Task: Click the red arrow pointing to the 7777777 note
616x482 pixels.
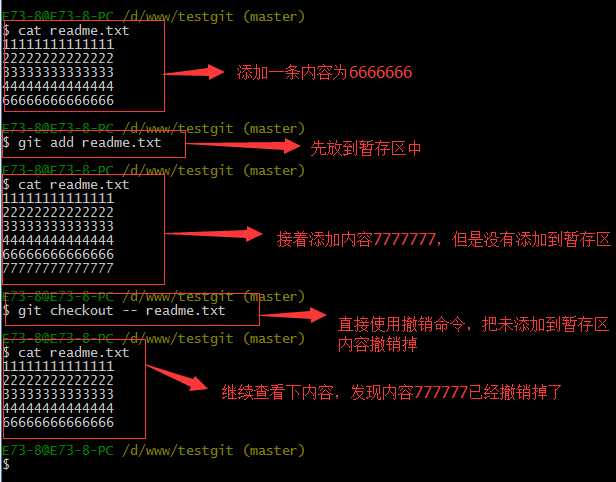Action: (213, 234)
